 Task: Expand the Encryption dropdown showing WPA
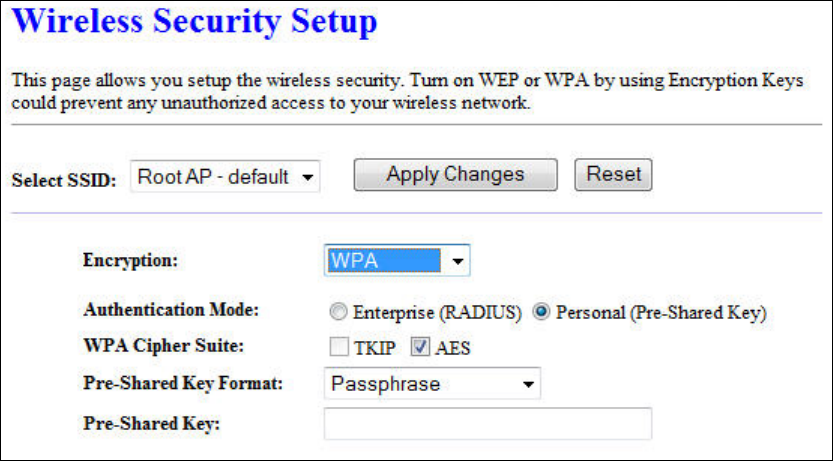[397, 261]
